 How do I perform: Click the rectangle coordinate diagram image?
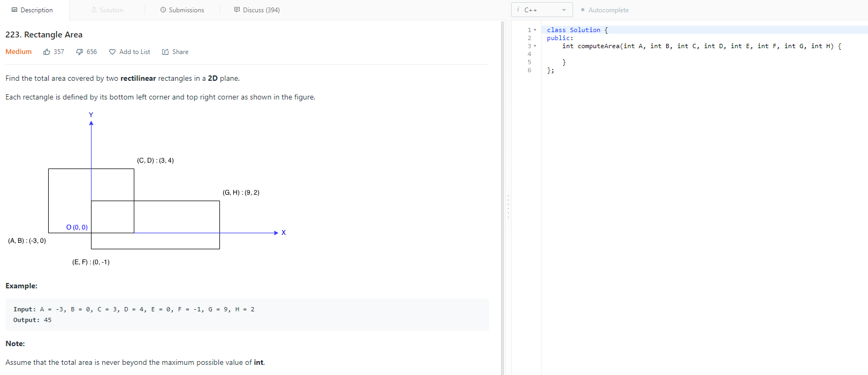[147, 188]
